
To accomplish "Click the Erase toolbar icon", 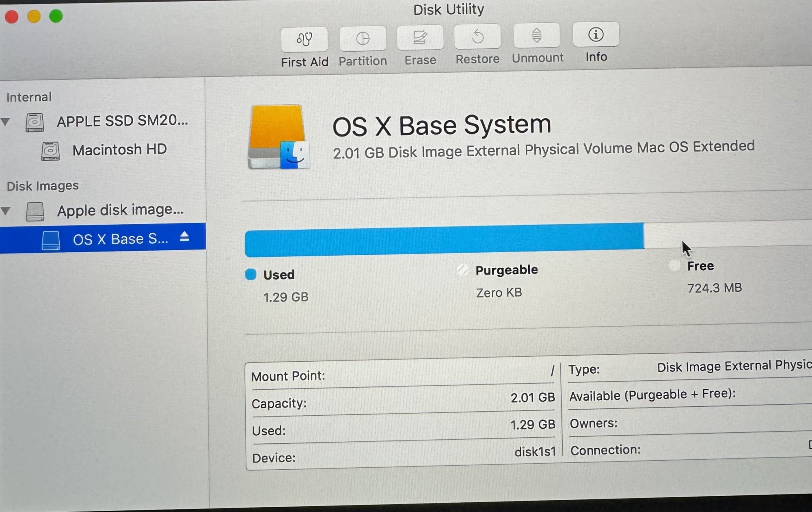I will click(420, 37).
